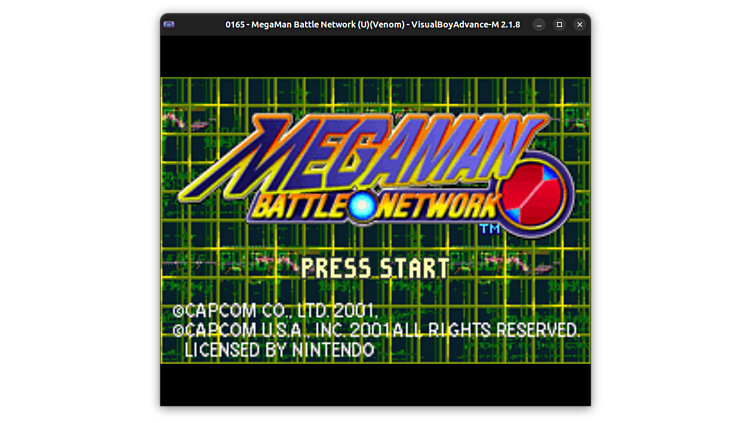Click the word NETWORK in the logo

[433, 206]
